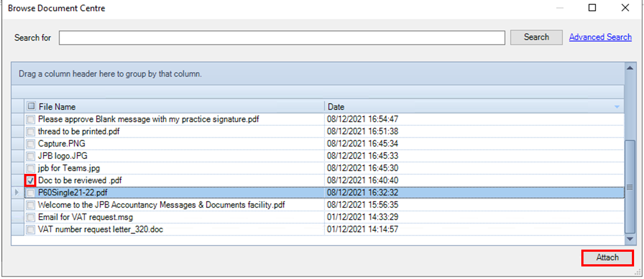Click the Attach button

[607, 258]
